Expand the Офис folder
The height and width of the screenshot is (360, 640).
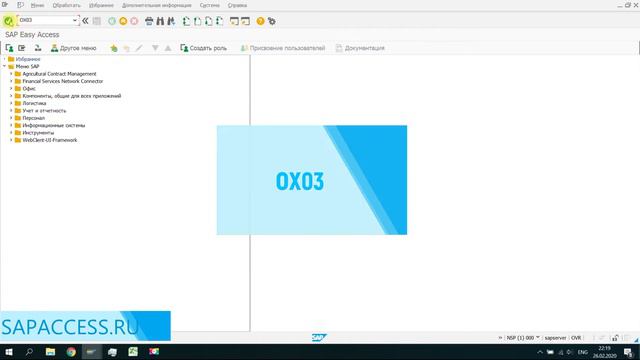point(11,89)
